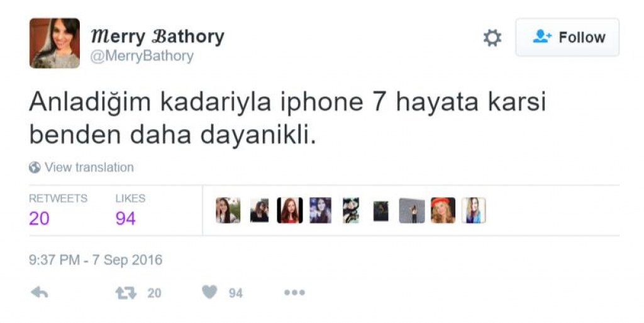Open the @MerryBathory handle link
The width and height of the screenshot is (644, 323).
pyautogui.click(x=142, y=56)
